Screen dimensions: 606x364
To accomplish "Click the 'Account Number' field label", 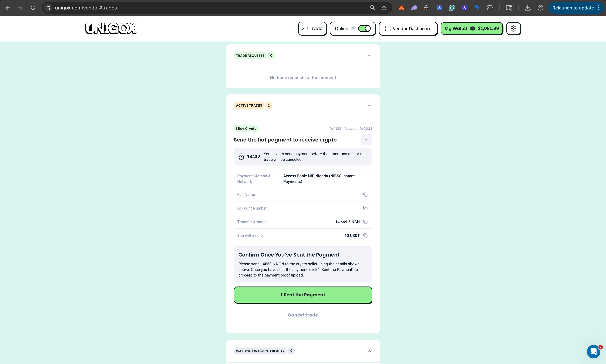I will 252,208.
